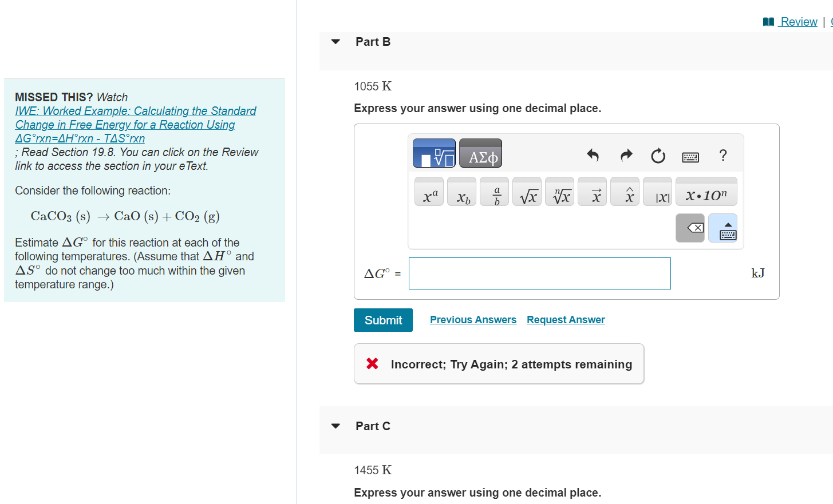The image size is (833, 504).
Task: Click the '1455 K' temperature text
Action: coord(373,470)
